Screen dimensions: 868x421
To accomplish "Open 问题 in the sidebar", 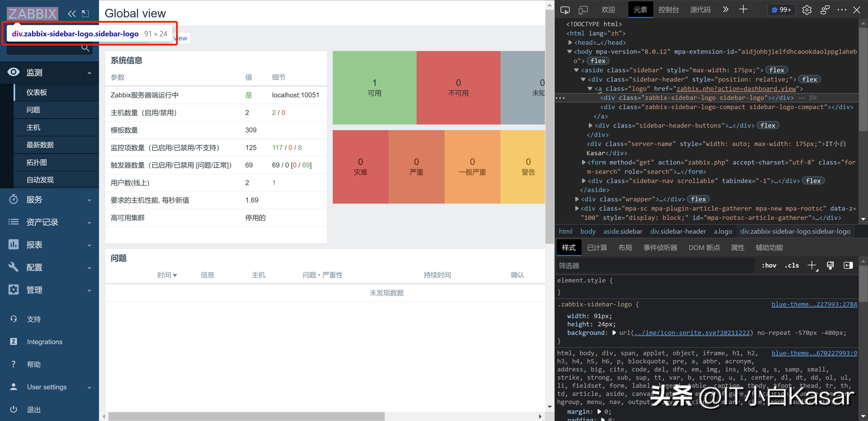I will (56, 110).
